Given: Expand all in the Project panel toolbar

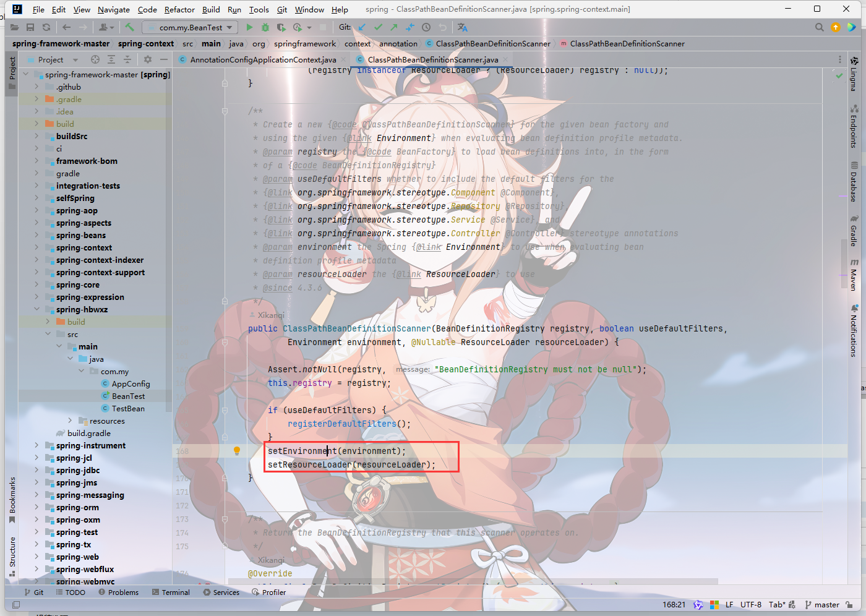Looking at the screenshot, I should click(111, 59).
